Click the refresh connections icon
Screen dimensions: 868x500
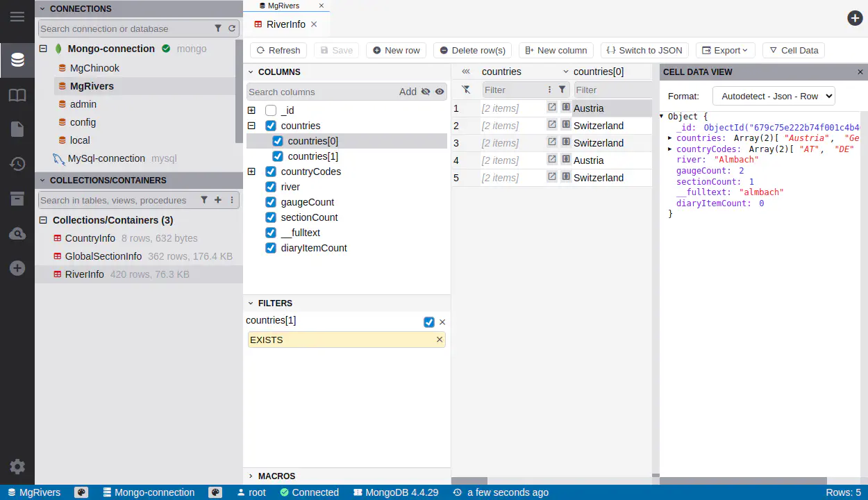tap(232, 28)
